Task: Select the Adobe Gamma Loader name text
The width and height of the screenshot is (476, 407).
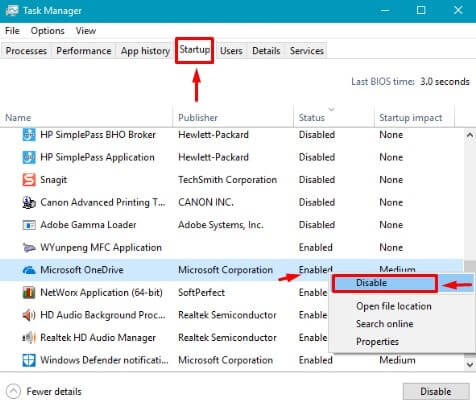Action: [x=88, y=225]
